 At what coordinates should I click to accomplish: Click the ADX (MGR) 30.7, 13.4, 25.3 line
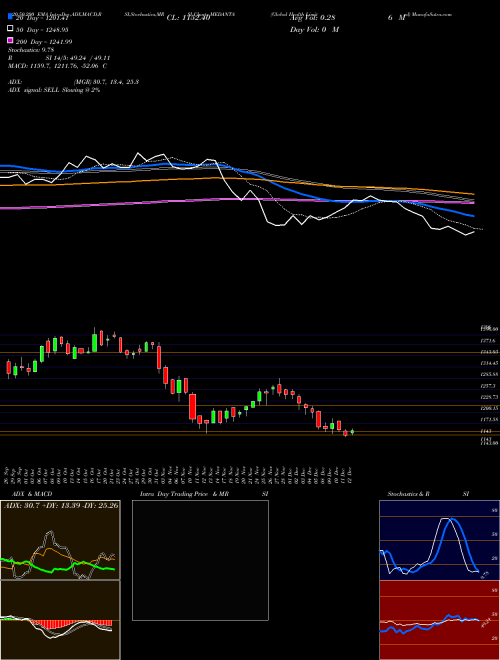click(x=73, y=82)
